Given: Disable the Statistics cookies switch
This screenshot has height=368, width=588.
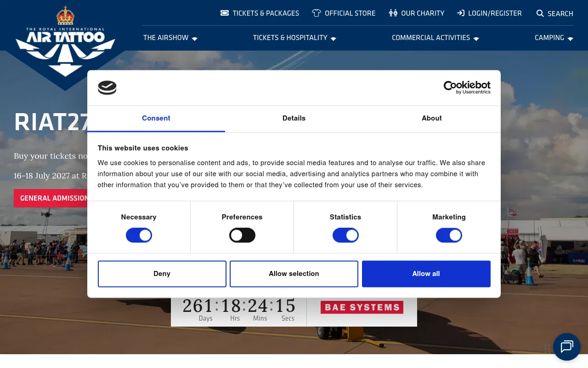Looking at the screenshot, I should click(x=345, y=236).
